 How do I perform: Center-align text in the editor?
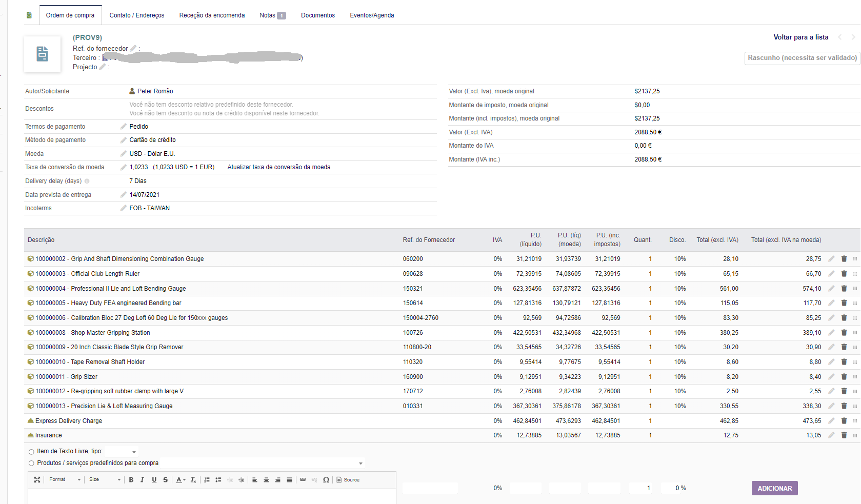pos(266,480)
